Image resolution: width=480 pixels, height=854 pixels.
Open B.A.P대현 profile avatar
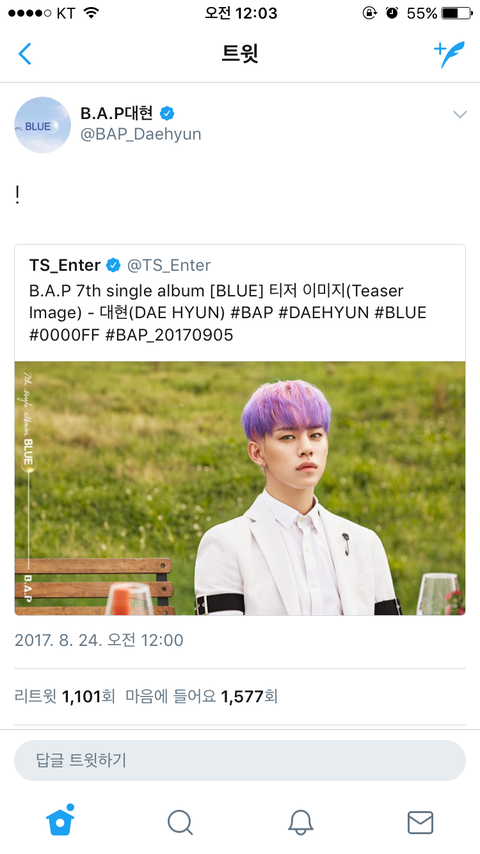pyautogui.click(x=42, y=125)
